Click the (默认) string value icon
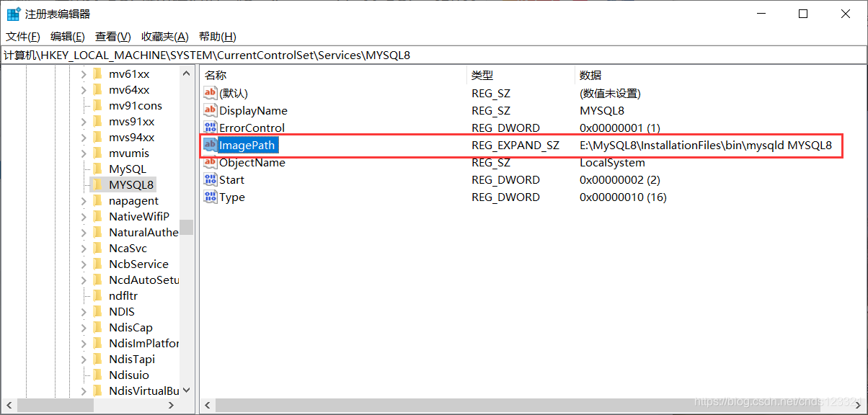Viewport: 868px width, 415px height. 211,93
